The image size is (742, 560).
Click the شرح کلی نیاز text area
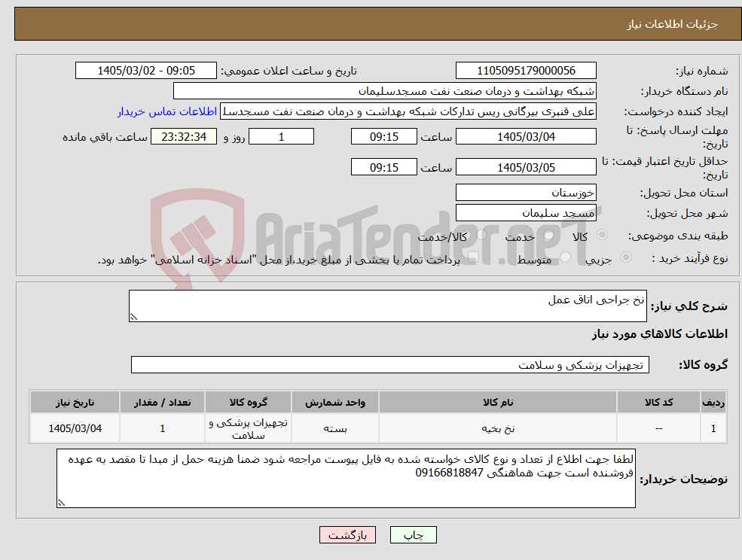click(x=387, y=306)
